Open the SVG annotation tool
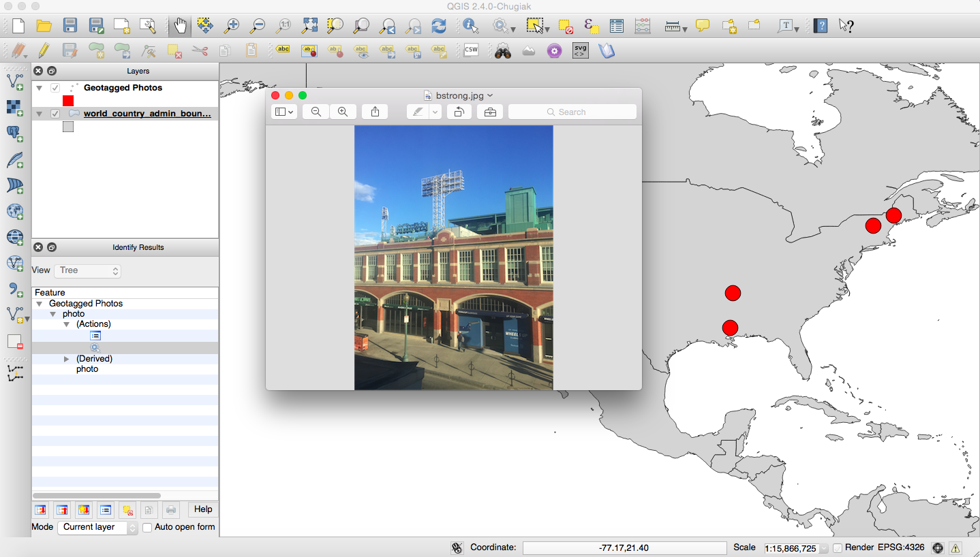The height and width of the screenshot is (557, 980). (x=580, y=50)
